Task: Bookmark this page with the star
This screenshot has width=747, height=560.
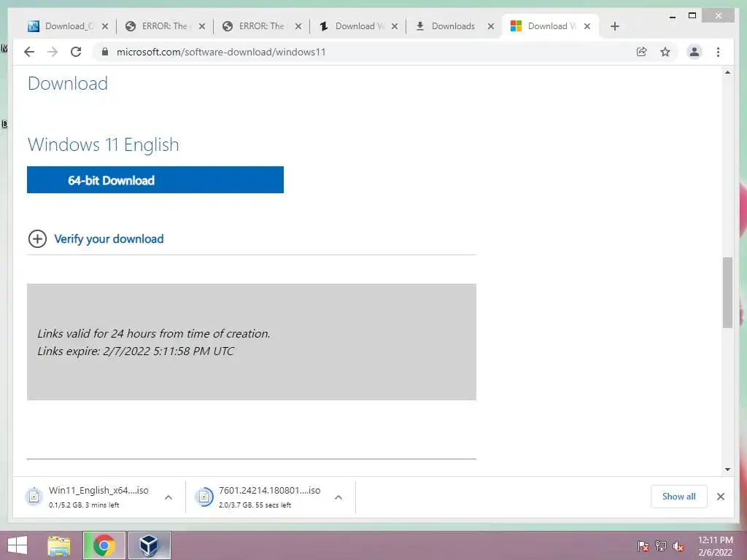Action: click(665, 52)
